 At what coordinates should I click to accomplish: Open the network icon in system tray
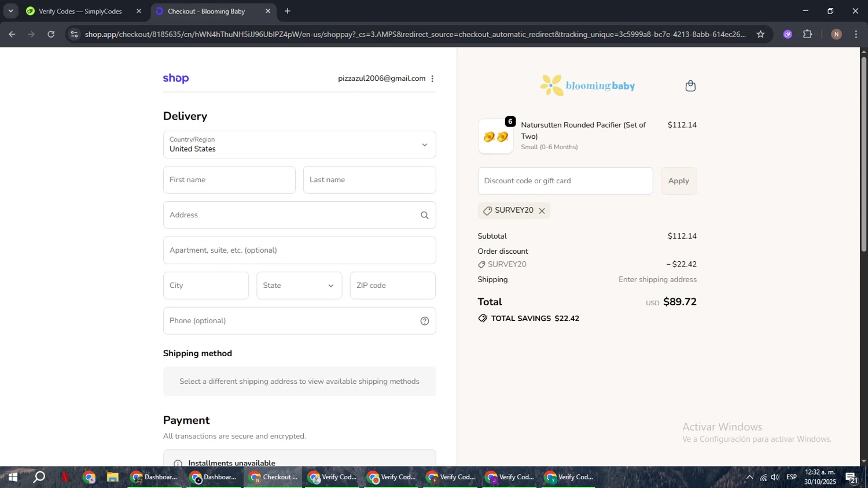click(763, 478)
